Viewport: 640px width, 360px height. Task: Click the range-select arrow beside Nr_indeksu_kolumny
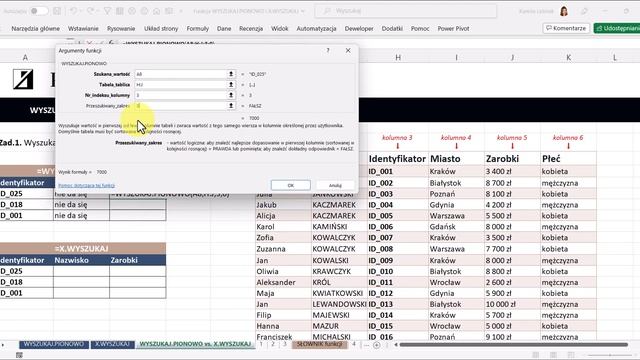click(x=231, y=95)
